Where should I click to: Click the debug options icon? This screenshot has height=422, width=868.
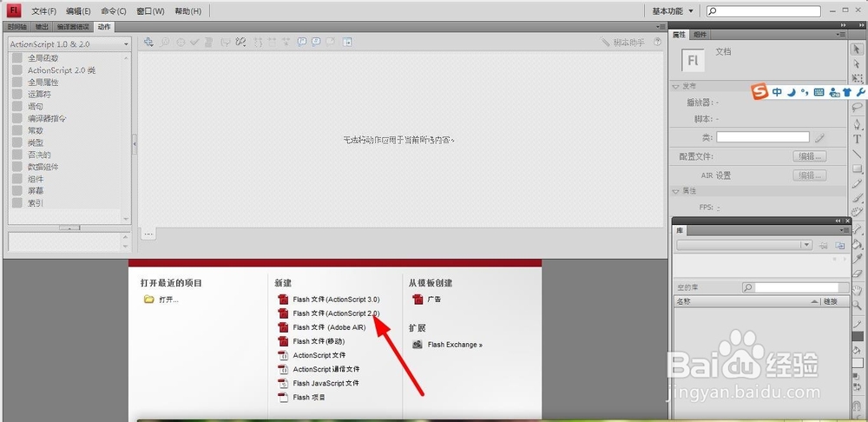pyautogui.click(x=240, y=42)
